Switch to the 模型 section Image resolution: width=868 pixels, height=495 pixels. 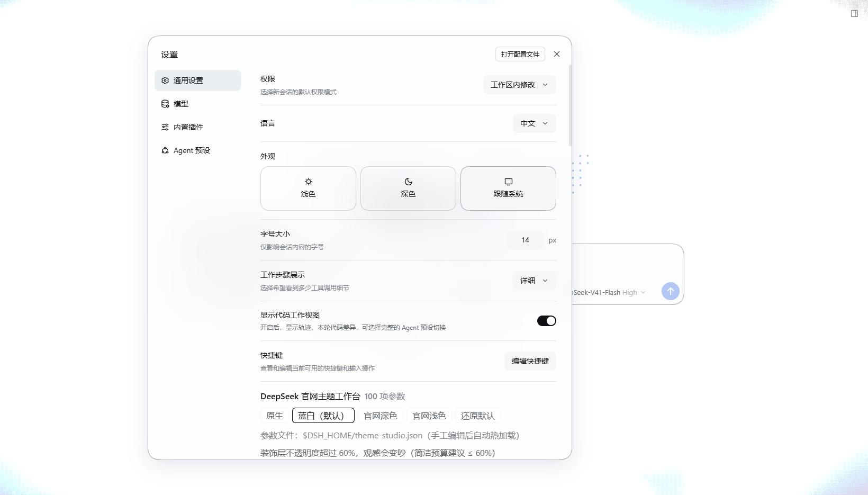[198, 104]
